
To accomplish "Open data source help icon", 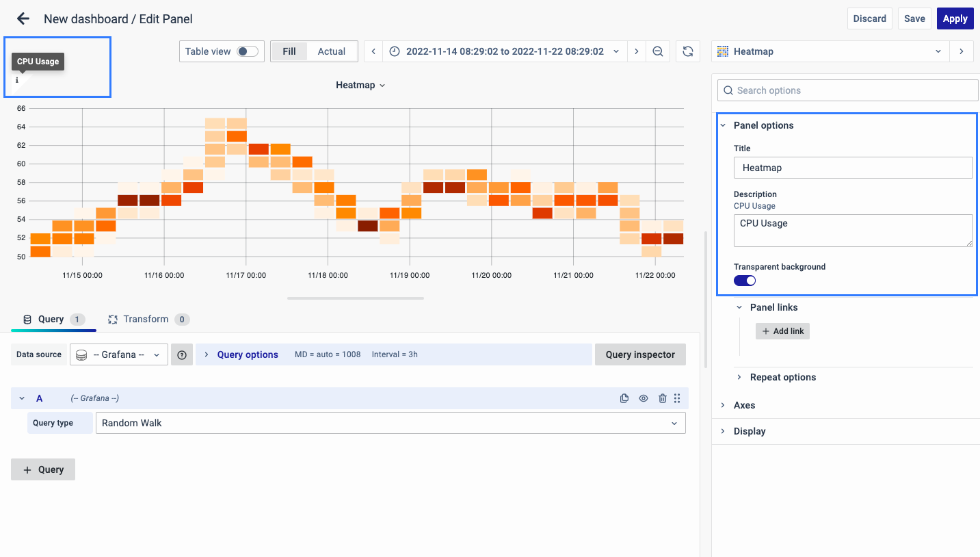I will (182, 354).
